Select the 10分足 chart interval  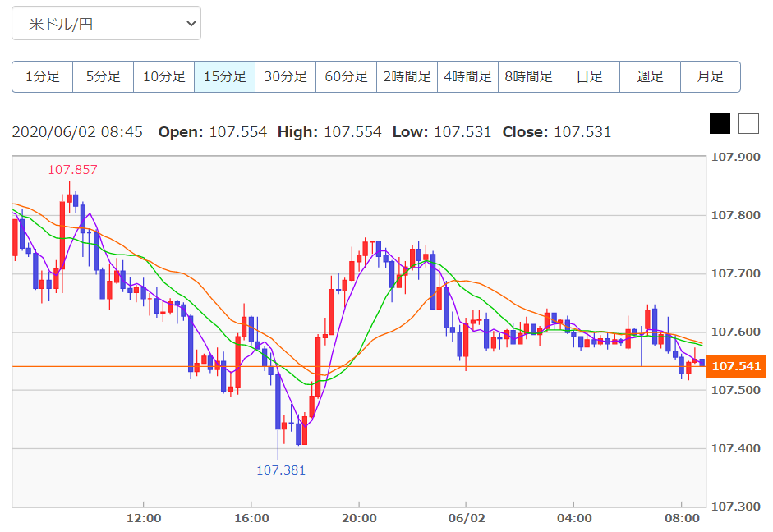pyautogui.click(x=164, y=77)
